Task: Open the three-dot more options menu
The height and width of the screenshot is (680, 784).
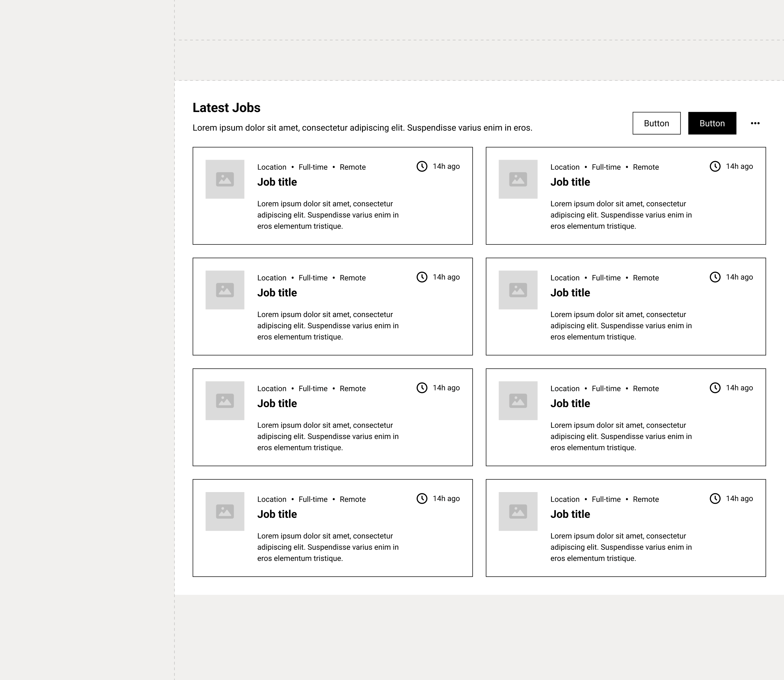Action: point(755,123)
